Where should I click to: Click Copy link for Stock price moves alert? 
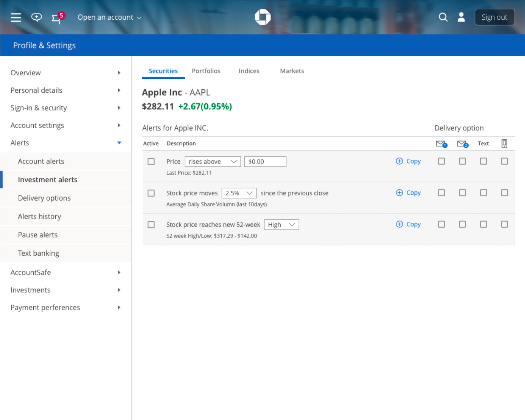[x=413, y=193]
